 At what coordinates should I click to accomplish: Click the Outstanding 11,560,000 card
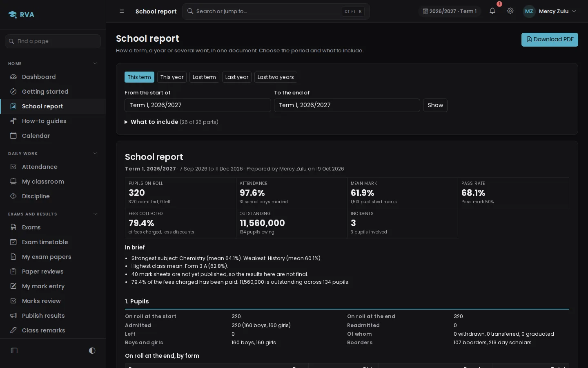click(x=292, y=223)
